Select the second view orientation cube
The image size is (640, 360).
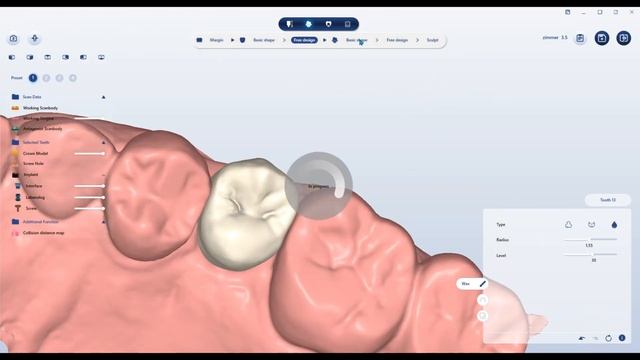30,57
